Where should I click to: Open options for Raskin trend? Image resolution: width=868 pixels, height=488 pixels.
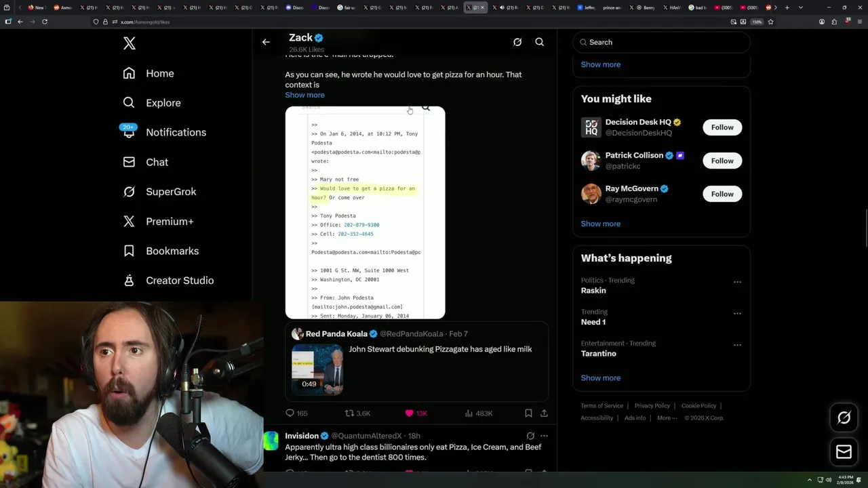(737, 282)
